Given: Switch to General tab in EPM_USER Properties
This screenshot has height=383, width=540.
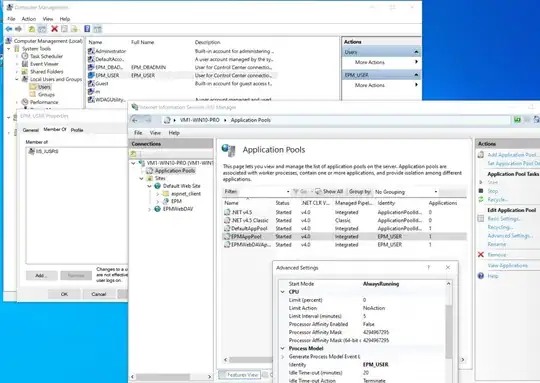Looking at the screenshot, I should click(x=31, y=130).
